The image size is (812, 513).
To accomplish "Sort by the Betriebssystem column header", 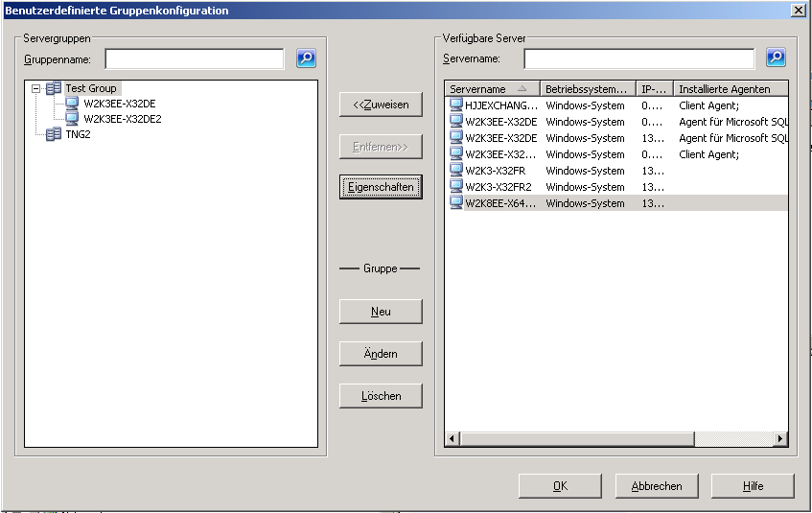I will pos(588,88).
